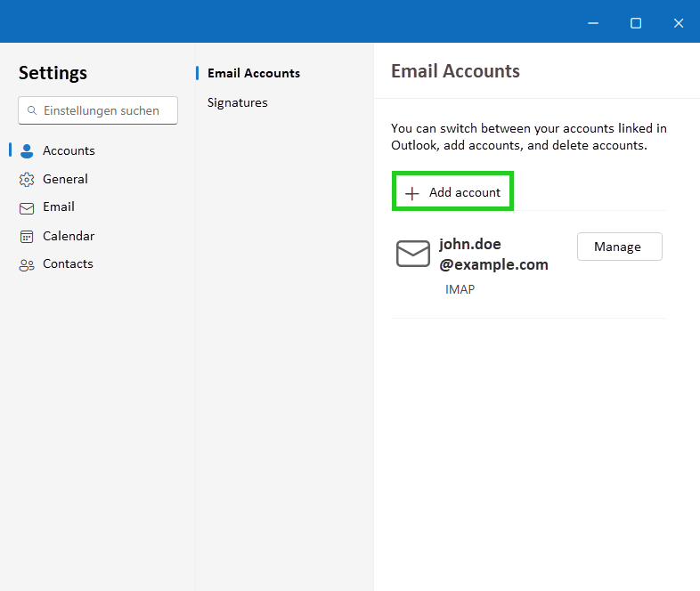Choose the Email settings label

coord(59,206)
